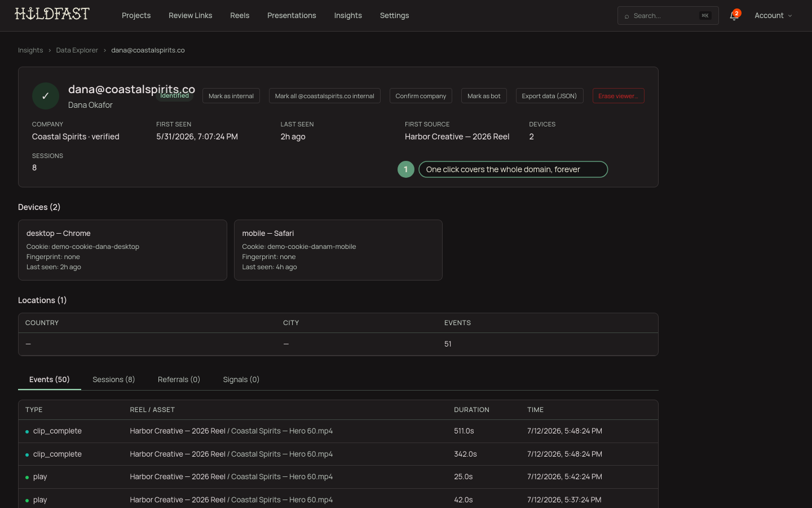
Task: Go to Review Links
Action: [191, 16]
